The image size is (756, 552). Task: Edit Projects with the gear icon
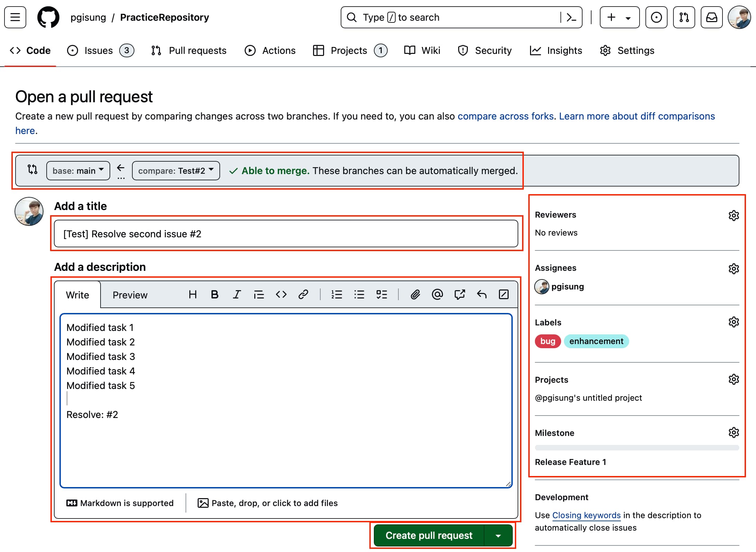(x=734, y=379)
